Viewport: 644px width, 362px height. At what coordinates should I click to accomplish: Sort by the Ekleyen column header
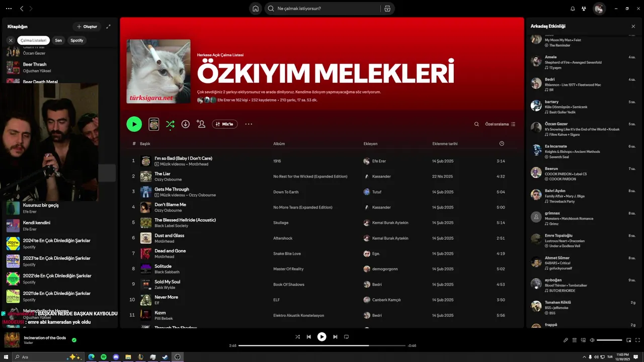(370, 144)
